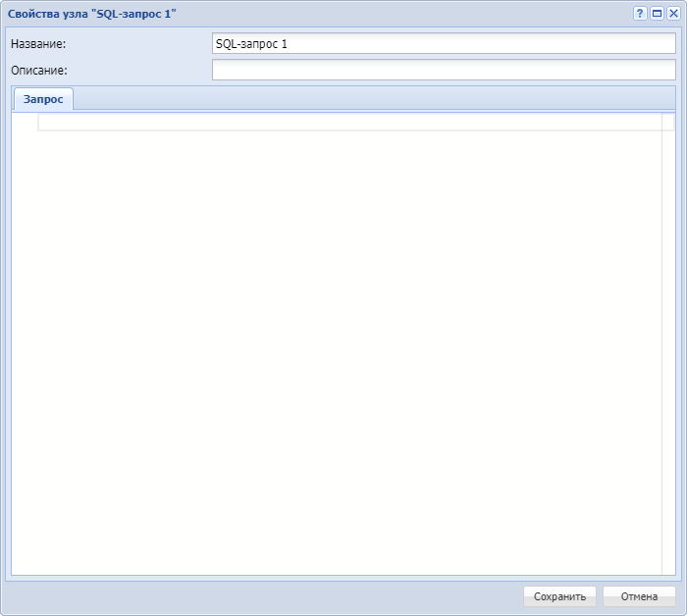
Task: Focus the empty Описание input field
Action: (x=444, y=70)
